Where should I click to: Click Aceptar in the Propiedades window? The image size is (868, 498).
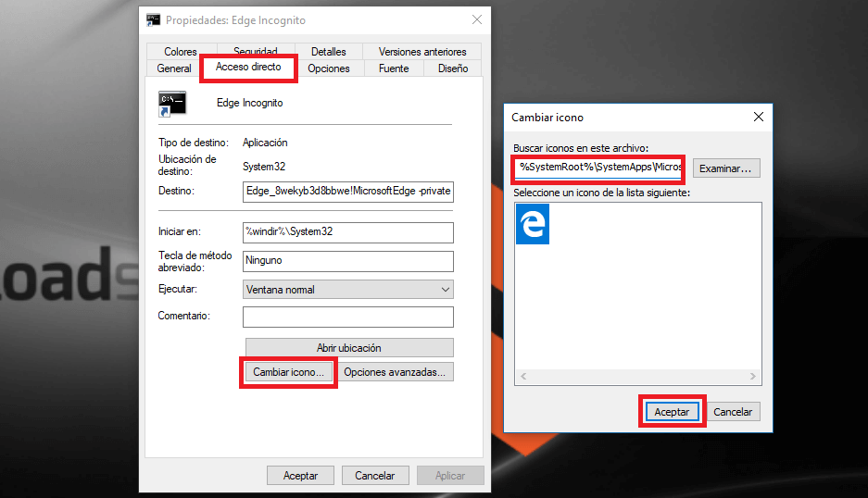[x=300, y=475]
